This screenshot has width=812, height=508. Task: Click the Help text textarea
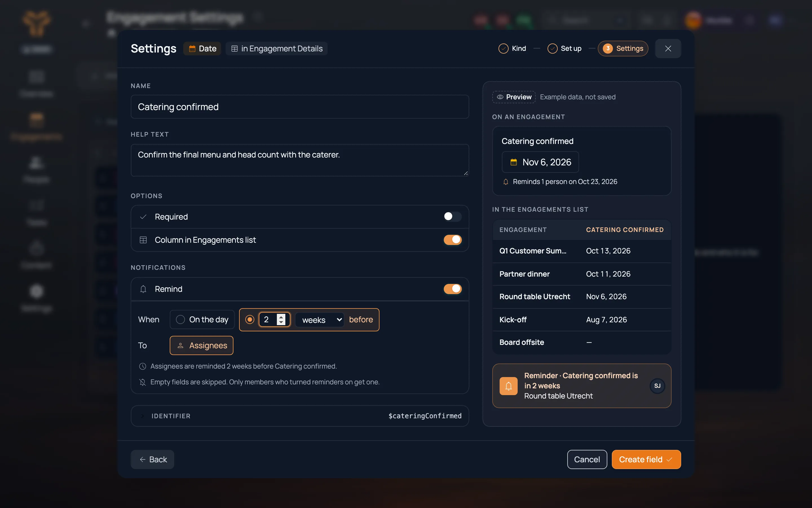pyautogui.click(x=300, y=160)
